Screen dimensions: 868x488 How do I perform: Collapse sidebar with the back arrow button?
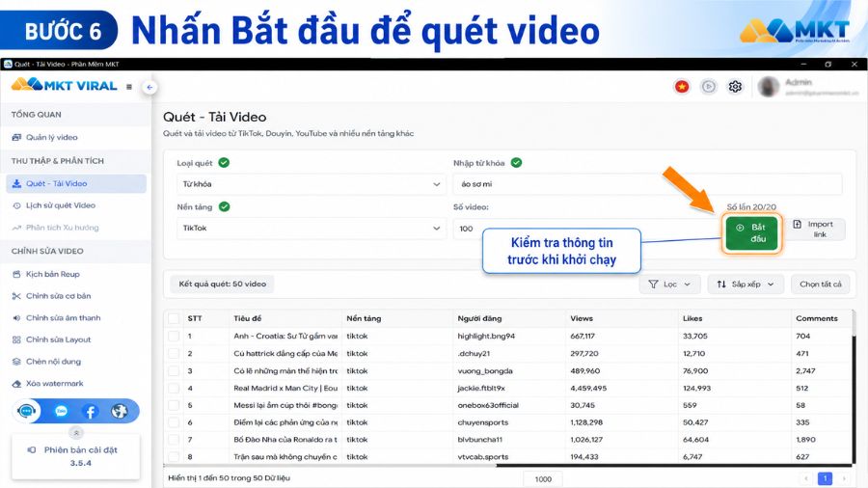pyautogui.click(x=149, y=88)
